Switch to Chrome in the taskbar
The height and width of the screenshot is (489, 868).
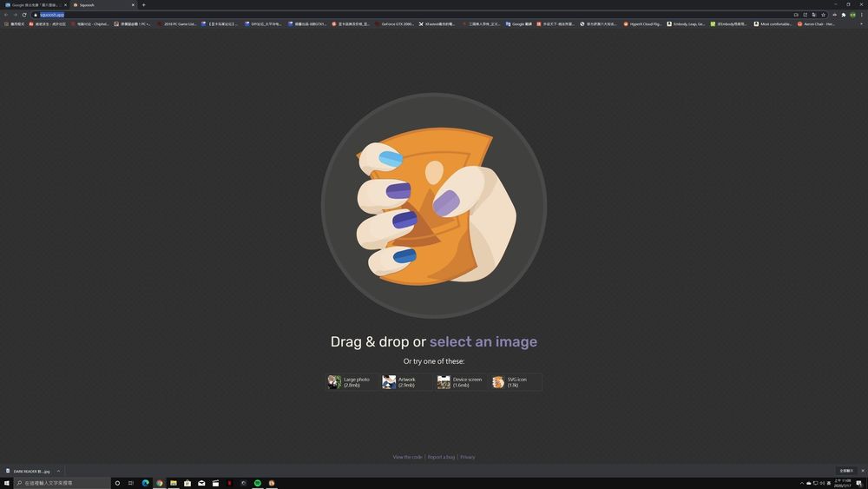coord(160,483)
